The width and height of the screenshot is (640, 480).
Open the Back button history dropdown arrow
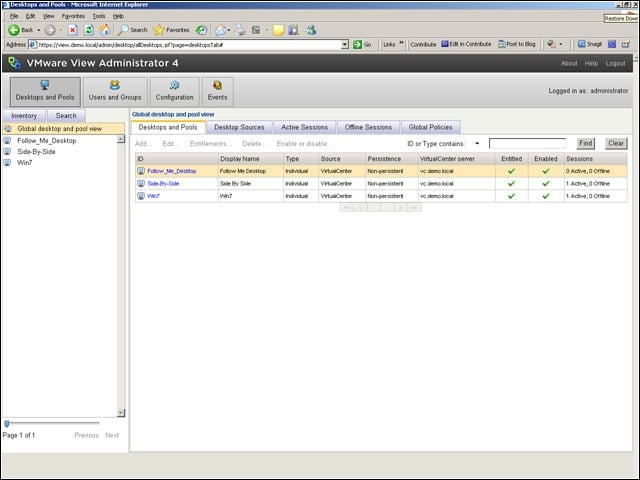39,30
